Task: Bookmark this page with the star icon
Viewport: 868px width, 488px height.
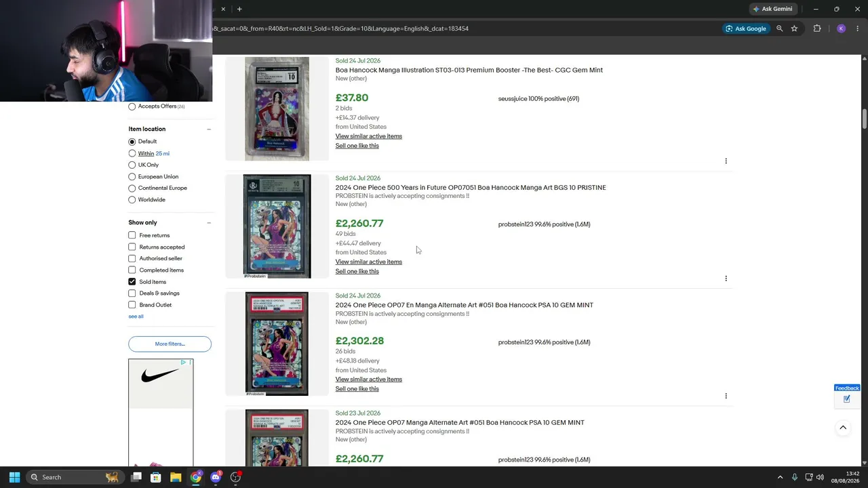Action: click(x=794, y=28)
